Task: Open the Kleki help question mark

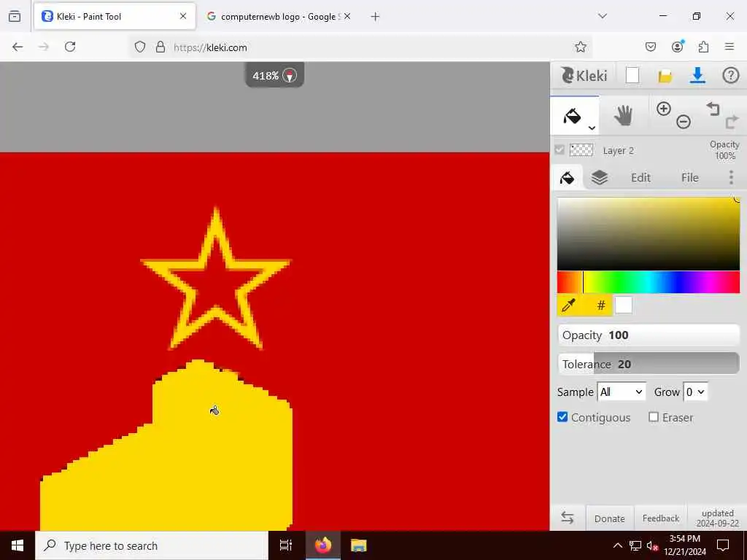Action: pos(730,75)
